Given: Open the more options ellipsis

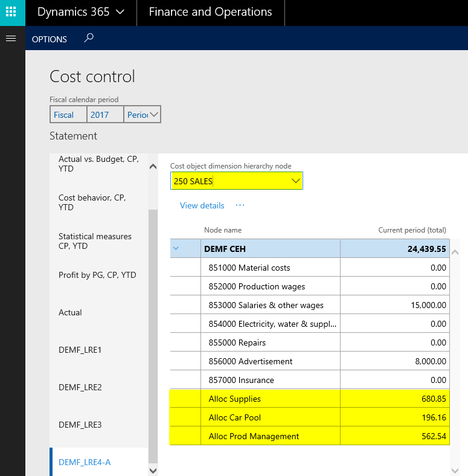Looking at the screenshot, I should pos(240,205).
